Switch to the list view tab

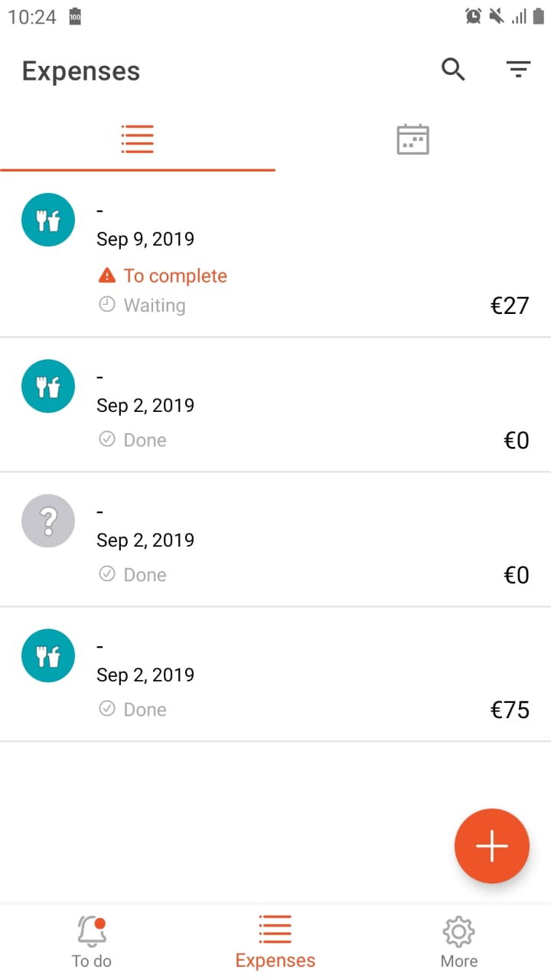point(138,139)
